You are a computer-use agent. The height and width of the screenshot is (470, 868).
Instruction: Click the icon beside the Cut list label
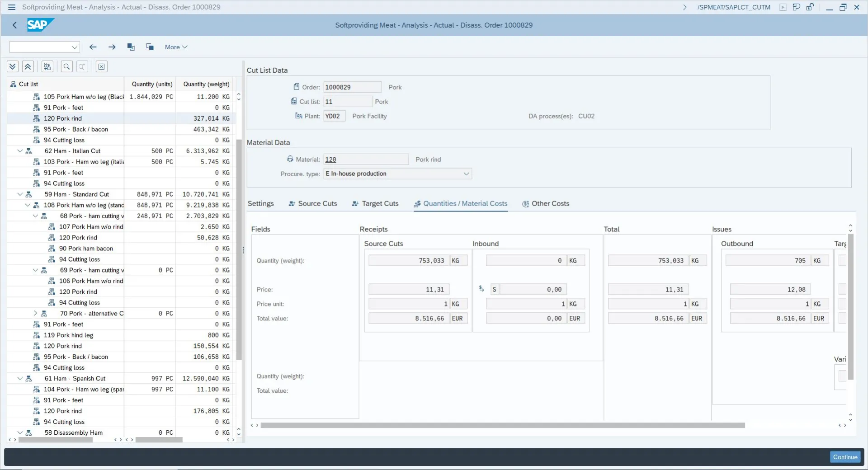point(294,101)
